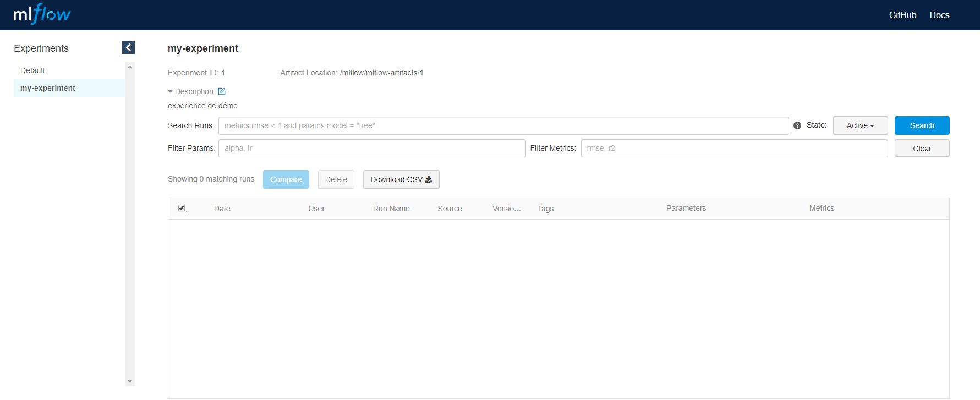Select the Default experiment
Viewport: 980px width, 400px height.
click(33, 70)
